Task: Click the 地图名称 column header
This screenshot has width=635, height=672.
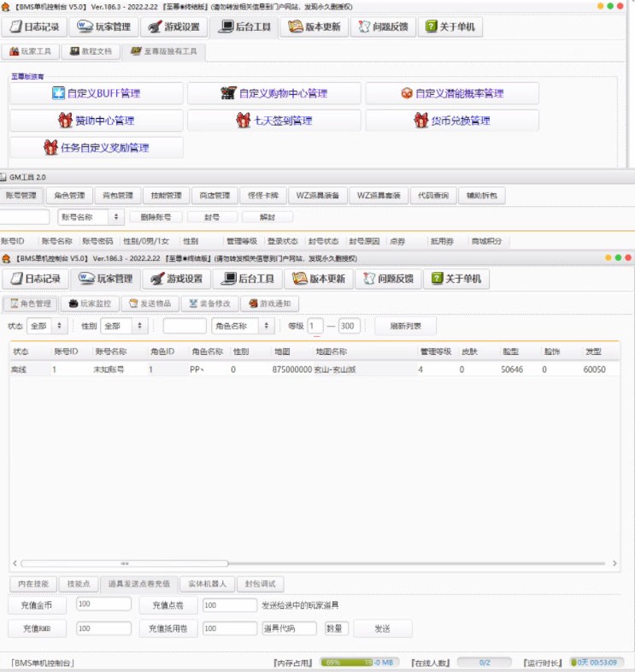Action: tap(332, 351)
